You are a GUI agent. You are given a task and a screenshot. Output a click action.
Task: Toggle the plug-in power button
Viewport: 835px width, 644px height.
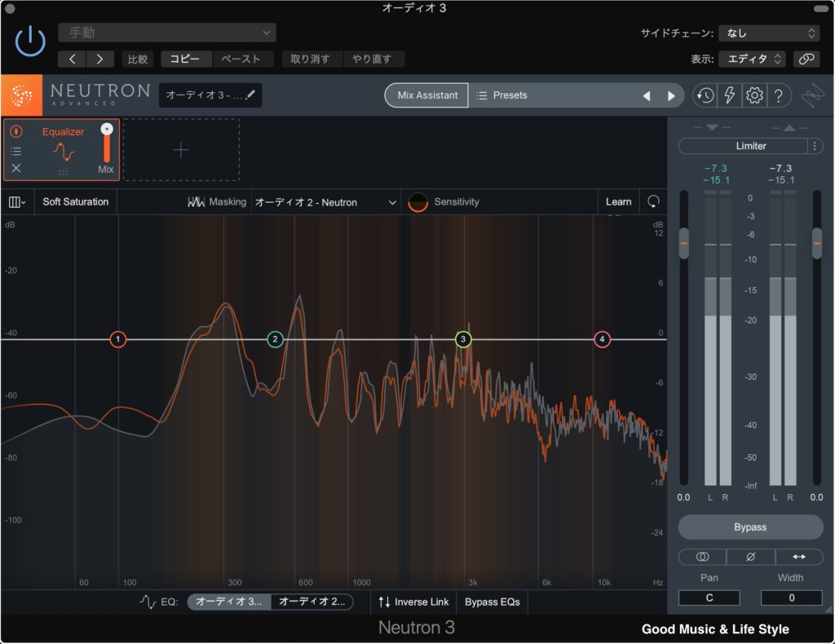(30, 42)
